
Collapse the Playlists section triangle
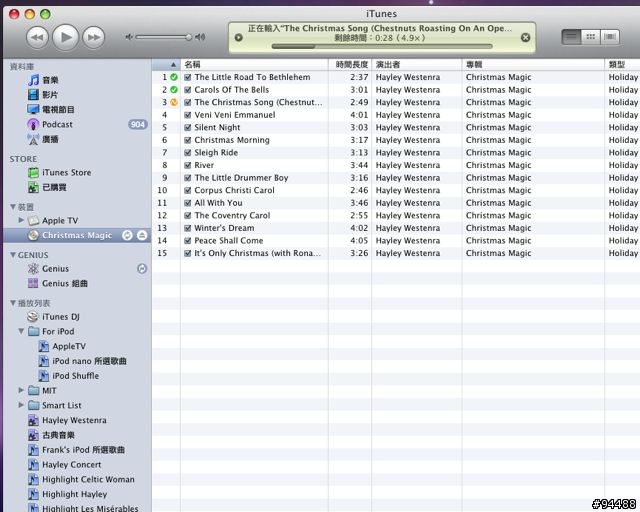[x=13, y=303]
